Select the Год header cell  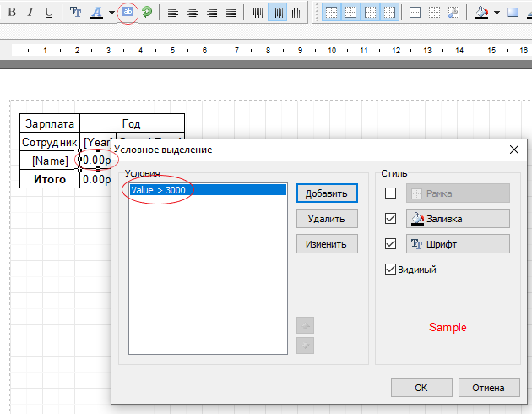pyautogui.click(x=132, y=123)
